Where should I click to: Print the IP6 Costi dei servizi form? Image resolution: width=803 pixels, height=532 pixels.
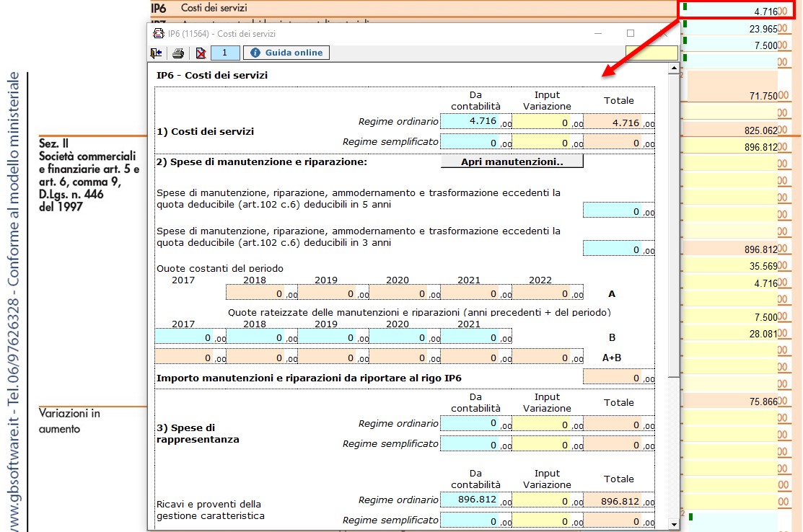[x=178, y=53]
